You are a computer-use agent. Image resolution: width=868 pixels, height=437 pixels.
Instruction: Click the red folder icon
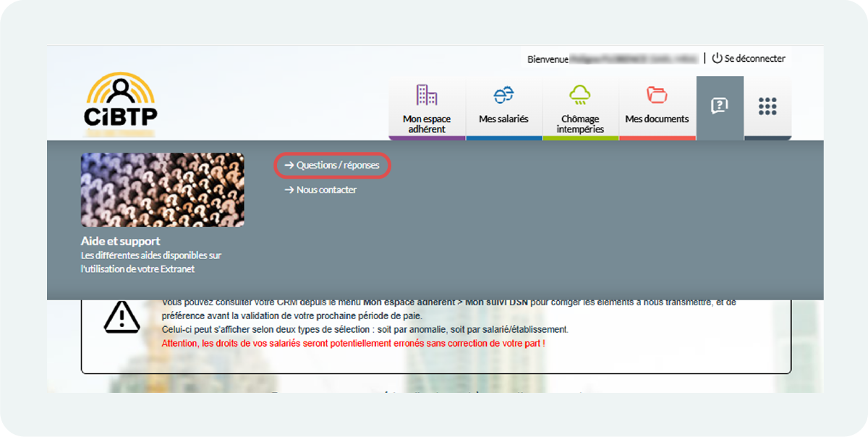(657, 95)
